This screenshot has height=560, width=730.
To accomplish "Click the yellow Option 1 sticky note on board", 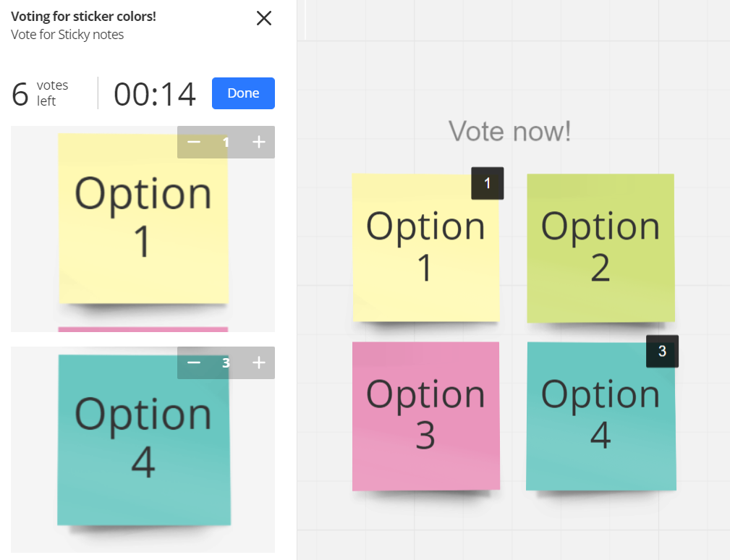I will tap(425, 247).
